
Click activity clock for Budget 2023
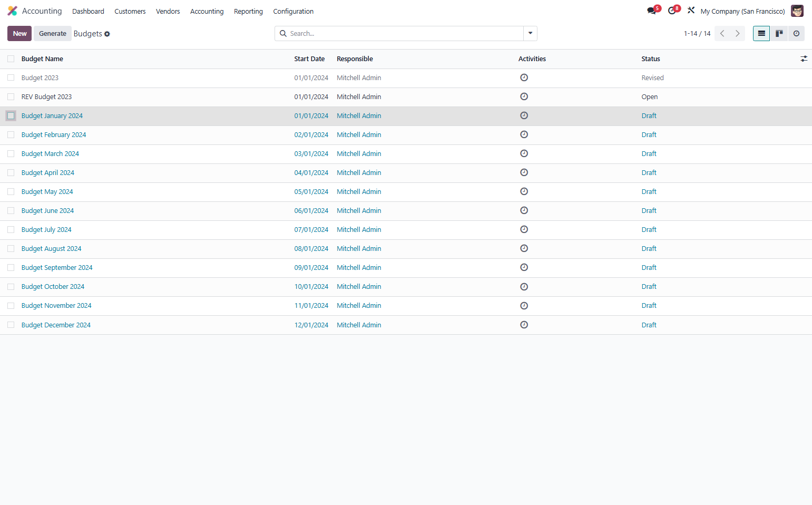(524, 77)
